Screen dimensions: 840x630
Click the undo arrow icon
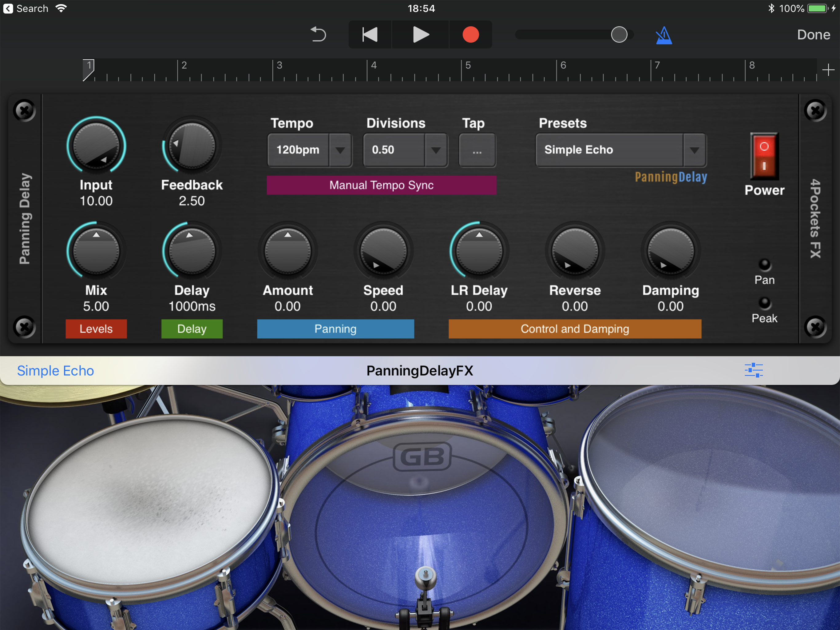coord(318,34)
